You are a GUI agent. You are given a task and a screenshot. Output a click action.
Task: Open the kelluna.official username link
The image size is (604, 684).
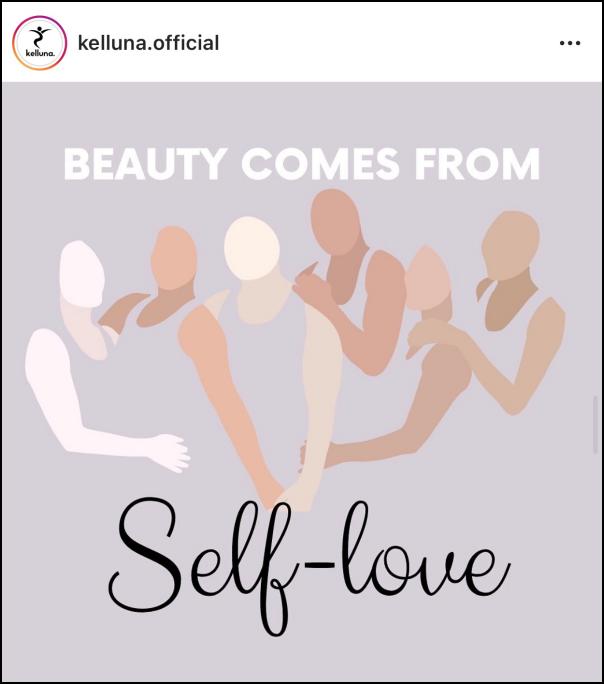pyautogui.click(x=148, y=43)
